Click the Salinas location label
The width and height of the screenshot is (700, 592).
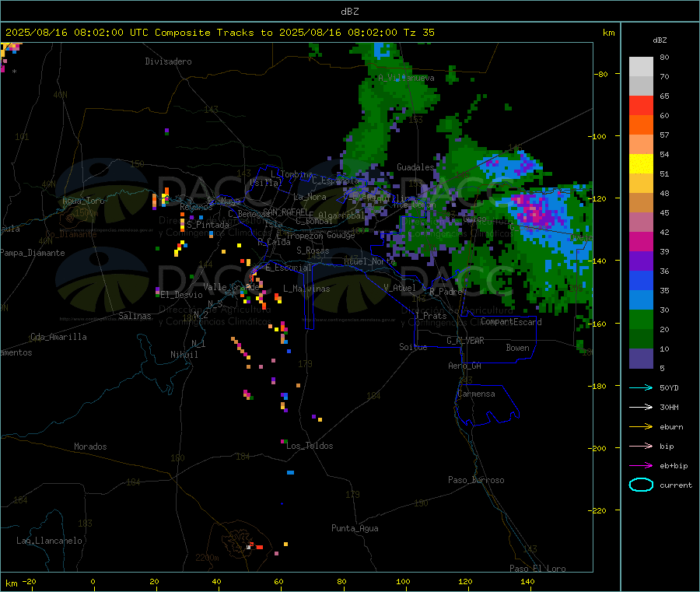click(x=135, y=316)
